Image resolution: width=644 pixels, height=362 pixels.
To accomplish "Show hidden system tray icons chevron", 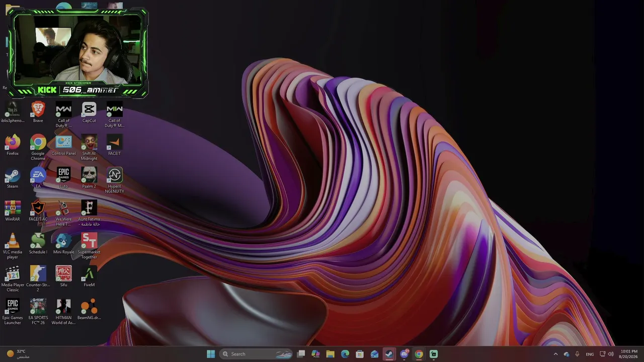I will [x=555, y=354].
